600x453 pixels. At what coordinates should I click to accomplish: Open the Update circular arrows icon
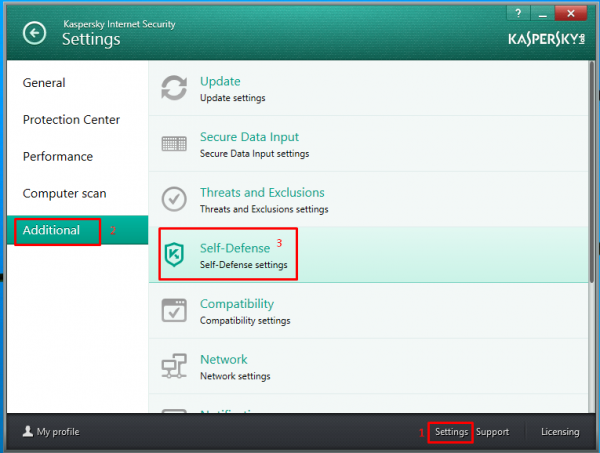[174, 88]
